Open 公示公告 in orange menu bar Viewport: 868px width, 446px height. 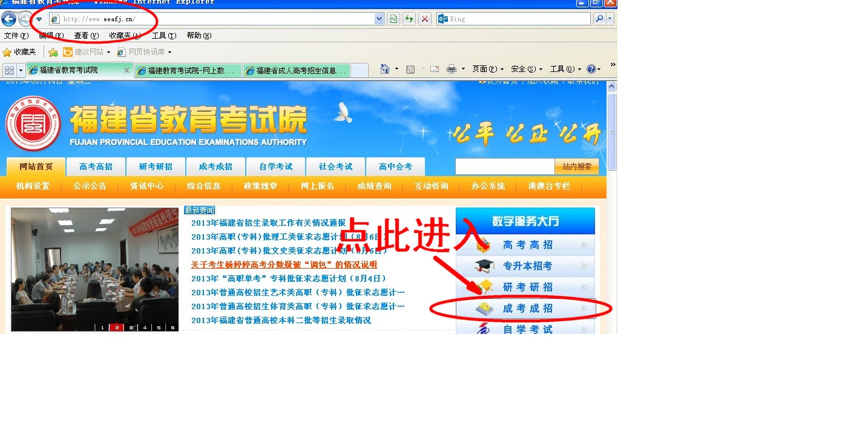[90, 186]
